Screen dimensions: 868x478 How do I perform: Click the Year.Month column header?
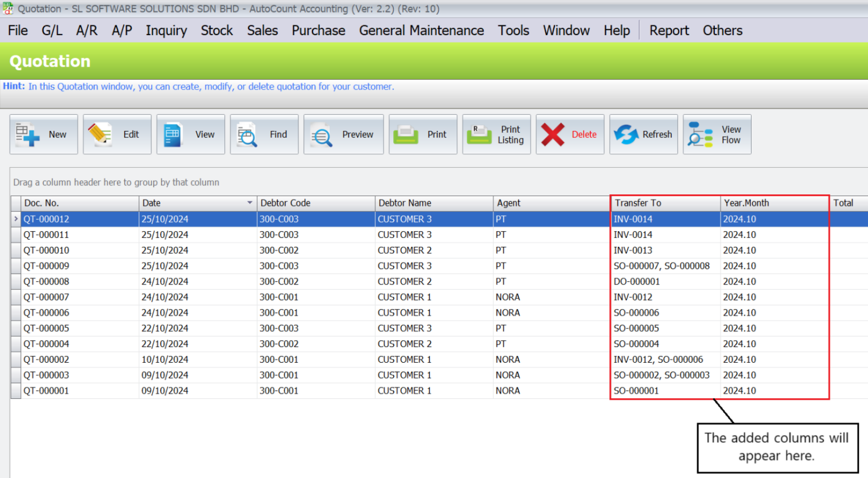point(775,203)
